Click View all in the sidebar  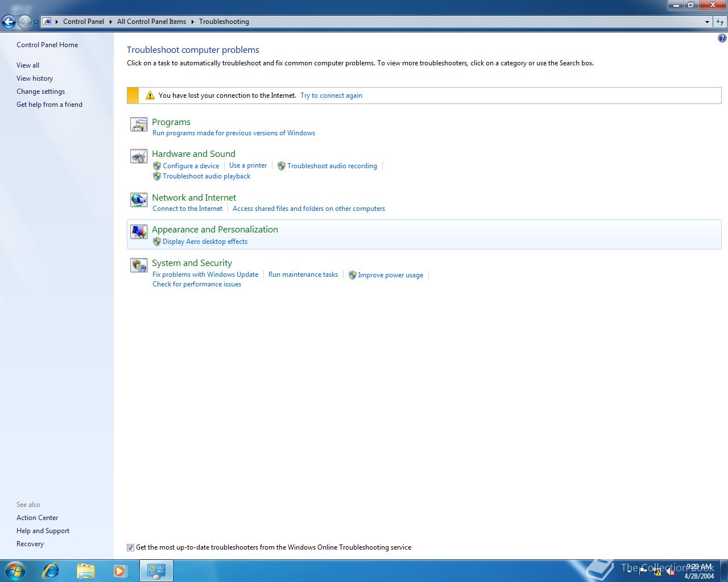[28, 65]
